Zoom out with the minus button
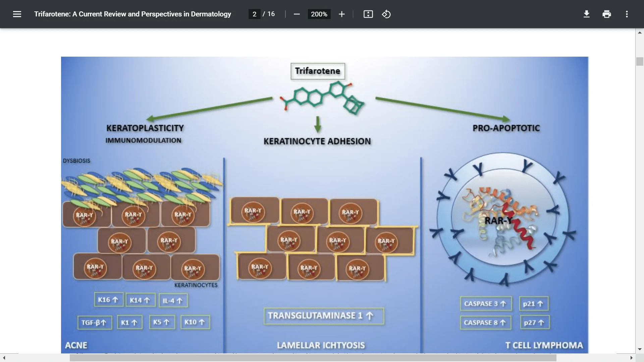 297,14
